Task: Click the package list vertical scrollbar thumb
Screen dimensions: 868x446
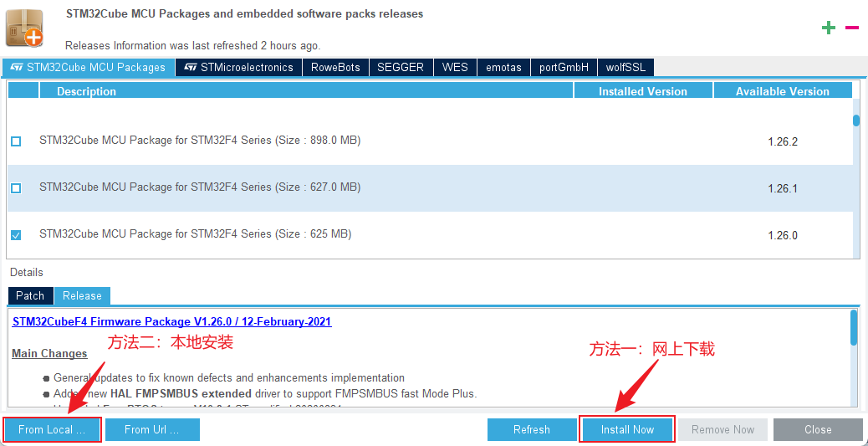Action: (x=856, y=120)
